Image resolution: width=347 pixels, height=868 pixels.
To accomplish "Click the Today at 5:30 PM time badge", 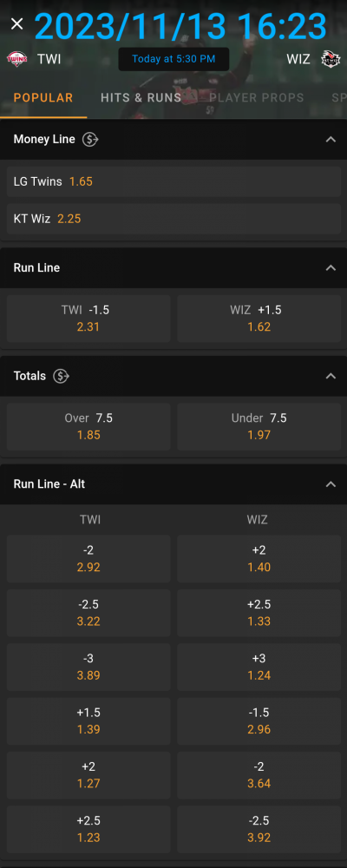I will point(173,59).
